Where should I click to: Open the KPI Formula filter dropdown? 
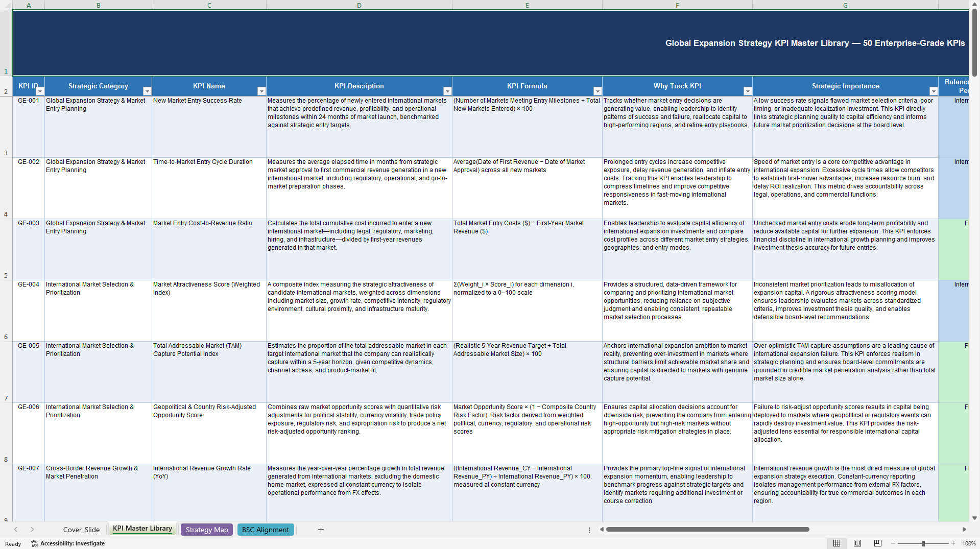point(597,91)
